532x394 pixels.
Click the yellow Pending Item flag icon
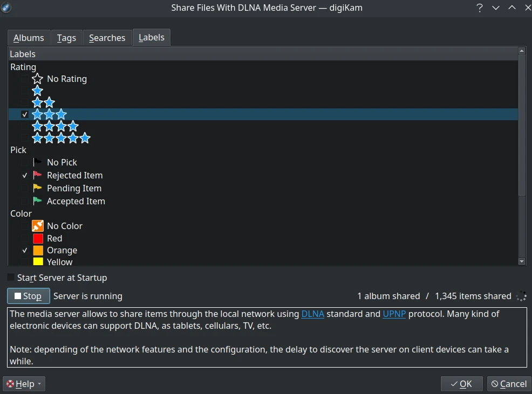37,188
